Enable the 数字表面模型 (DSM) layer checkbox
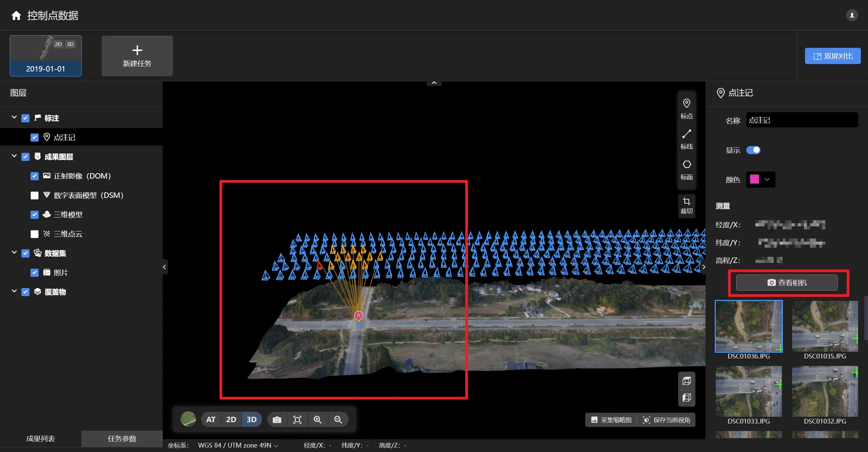This screenshot has width=868, height=452. tap(35, 196)
